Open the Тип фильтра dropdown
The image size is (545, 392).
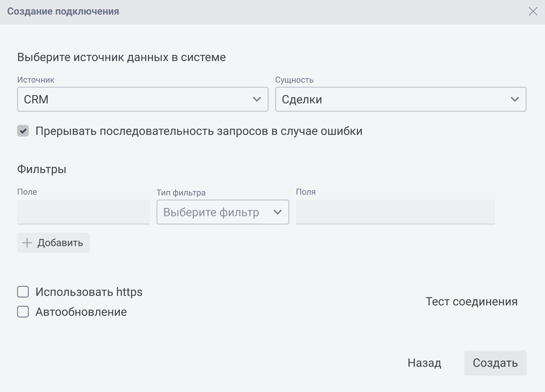point(223,212)
